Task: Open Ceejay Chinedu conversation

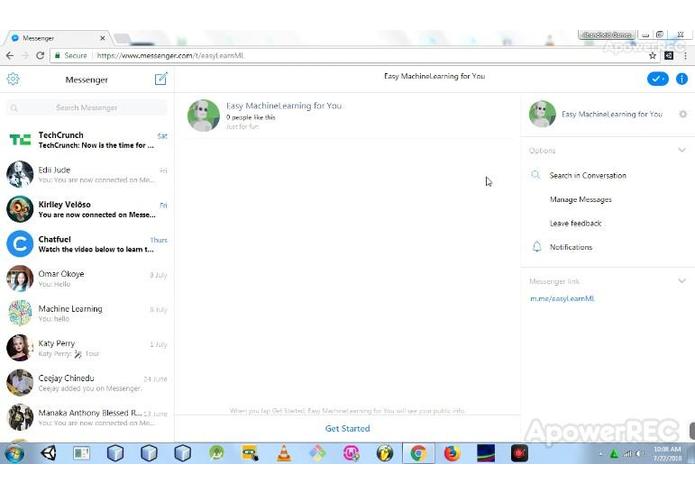Action: coord(87,383)
